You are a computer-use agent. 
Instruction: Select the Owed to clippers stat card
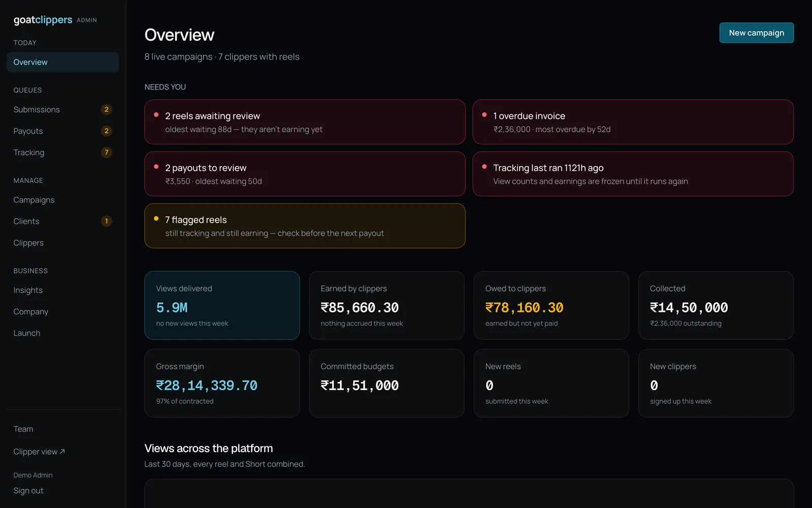tap(551, 305)
